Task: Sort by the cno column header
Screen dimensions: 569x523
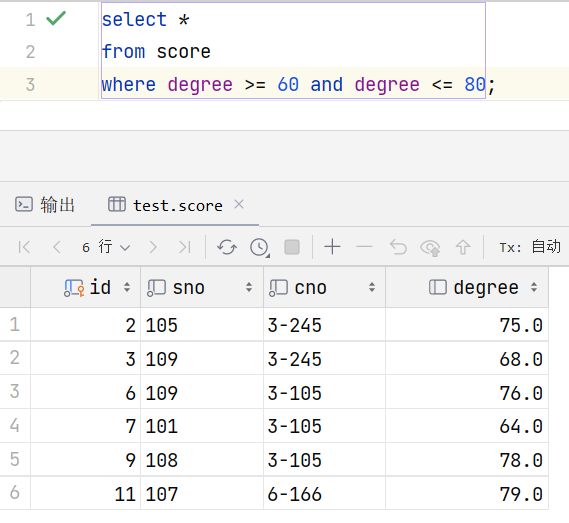Action: pyautogui.click(x=324, y=287)
